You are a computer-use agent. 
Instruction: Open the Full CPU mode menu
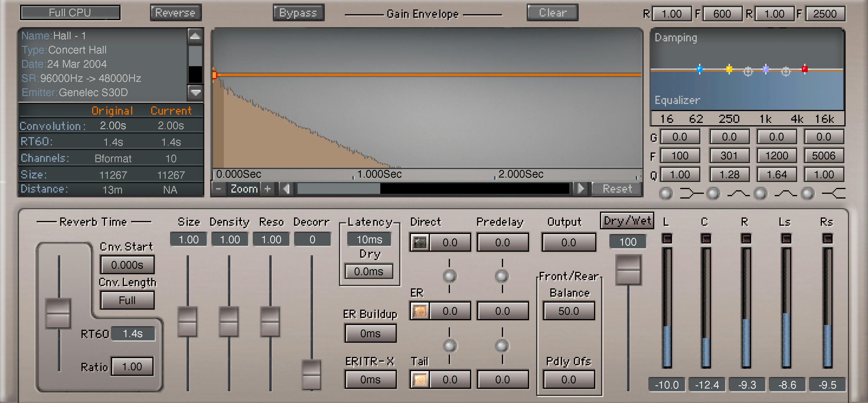pyautogui.click(x=70, y=13)
